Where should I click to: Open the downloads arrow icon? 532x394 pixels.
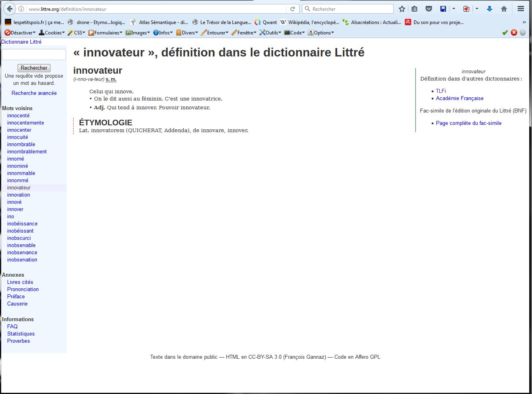tap(490, 9)
